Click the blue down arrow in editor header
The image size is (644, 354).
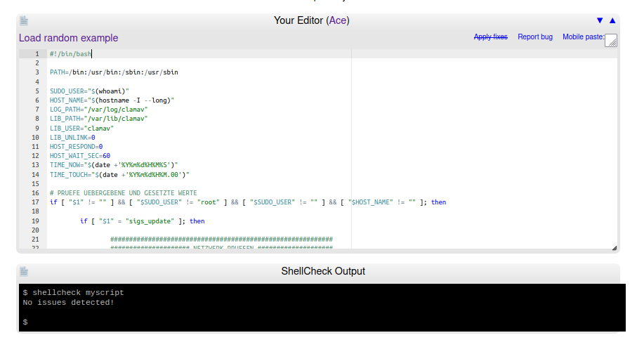(600, 20)
